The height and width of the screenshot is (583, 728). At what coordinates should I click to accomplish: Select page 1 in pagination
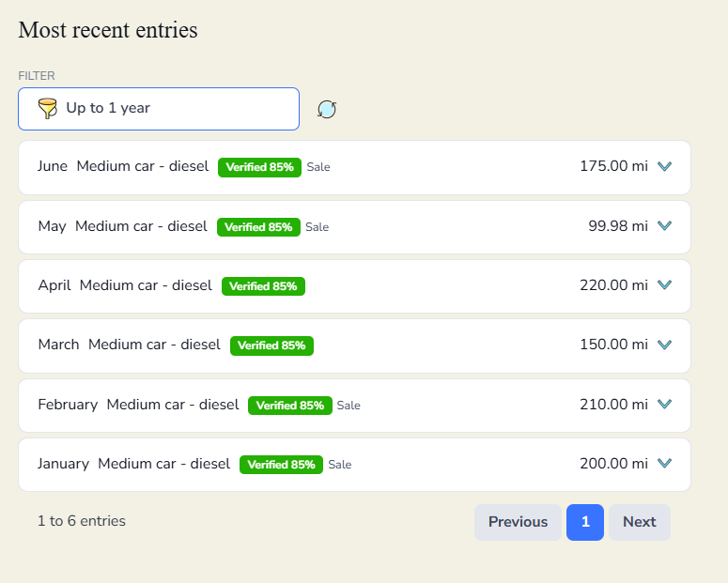(585, 522)
